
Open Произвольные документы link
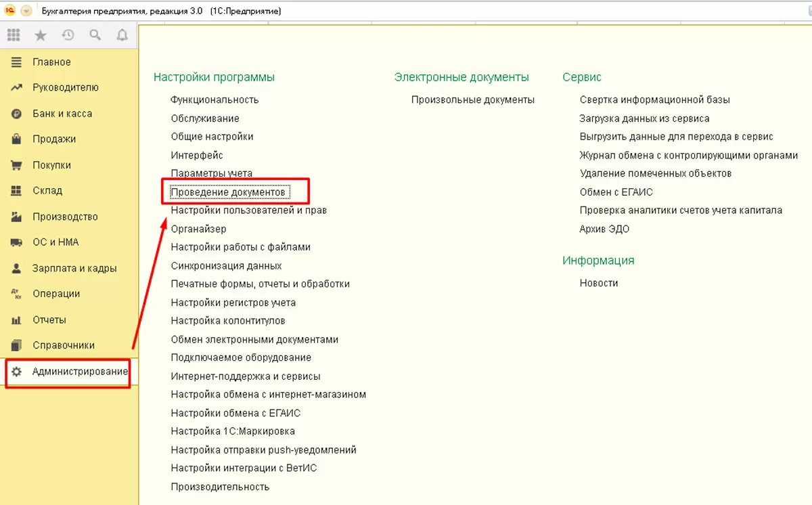pos(473,100)
